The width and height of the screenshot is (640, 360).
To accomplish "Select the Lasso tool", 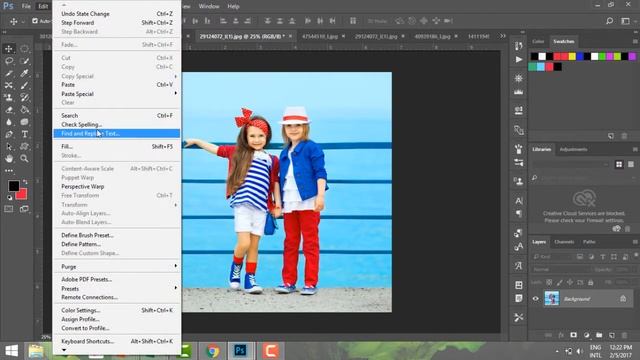I will 9,61.
